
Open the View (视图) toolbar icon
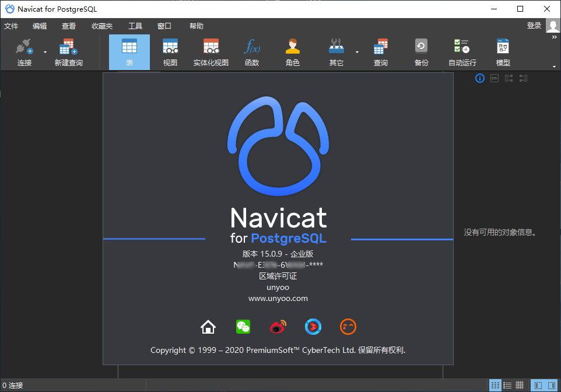[x=170, y=46]
